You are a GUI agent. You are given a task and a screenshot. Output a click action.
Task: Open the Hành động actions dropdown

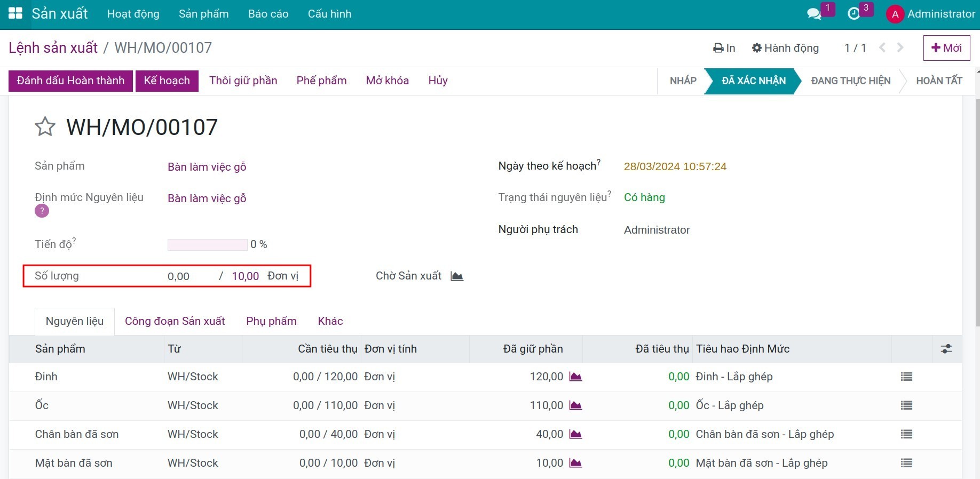click(785, 48)
